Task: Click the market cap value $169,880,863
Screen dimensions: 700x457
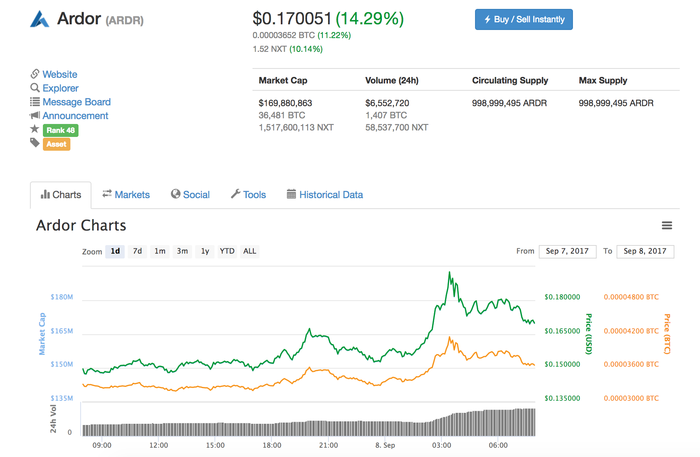Action: coord(285,103)
